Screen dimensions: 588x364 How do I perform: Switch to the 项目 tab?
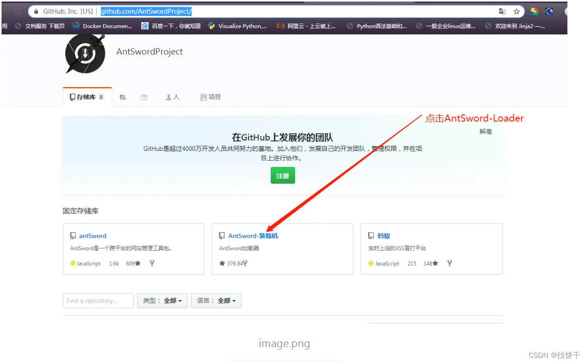coord(211,97)
